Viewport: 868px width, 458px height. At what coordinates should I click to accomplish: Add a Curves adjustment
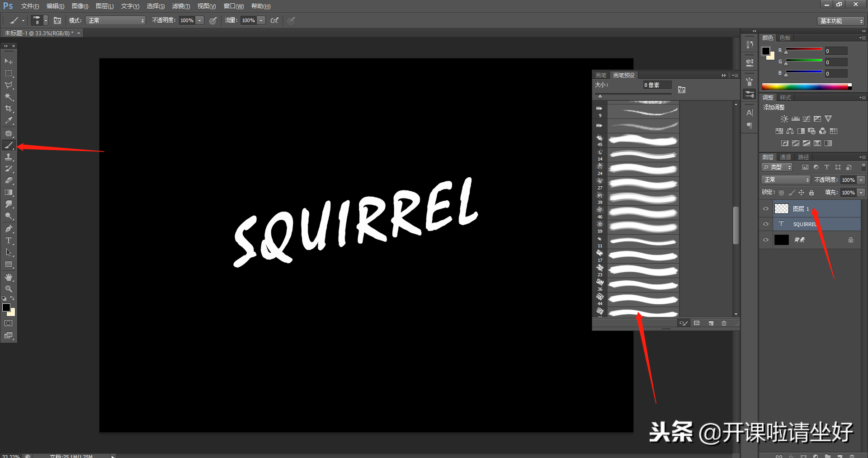click(807, 119)
